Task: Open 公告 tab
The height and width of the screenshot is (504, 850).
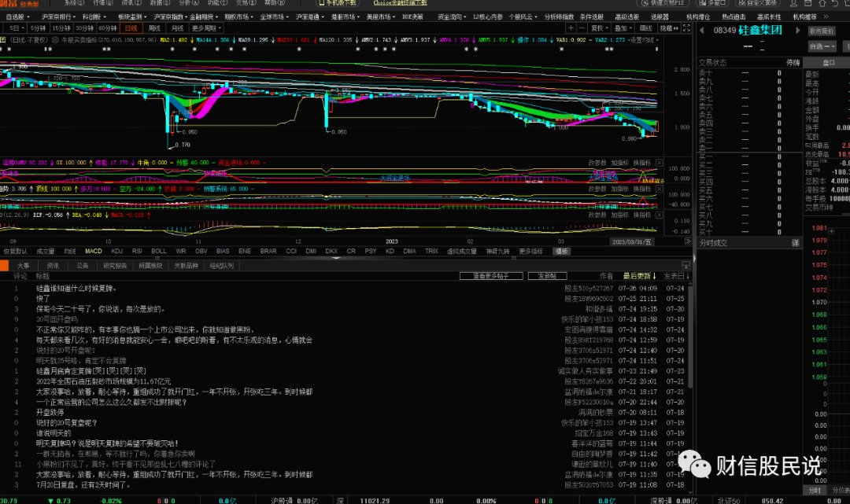Action: point(83,266)
